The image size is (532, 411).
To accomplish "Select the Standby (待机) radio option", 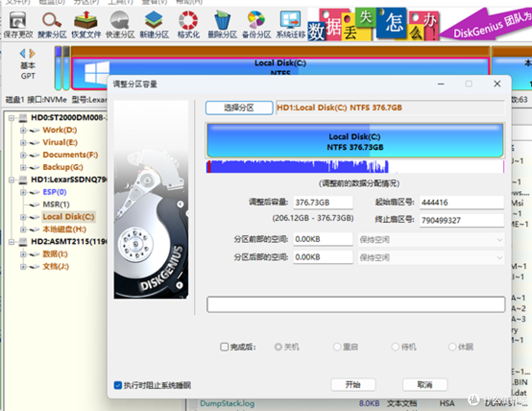I will pos(395,347).
